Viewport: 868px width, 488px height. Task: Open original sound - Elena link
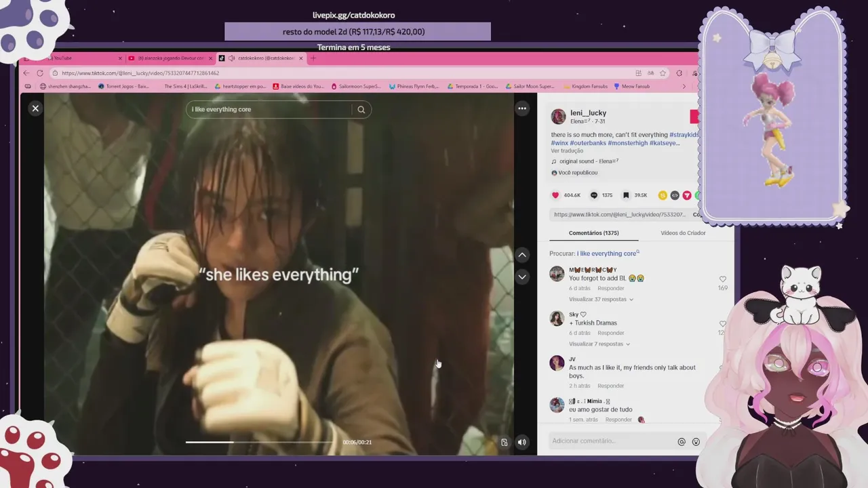pyautogui.click(x=589, y=162)
